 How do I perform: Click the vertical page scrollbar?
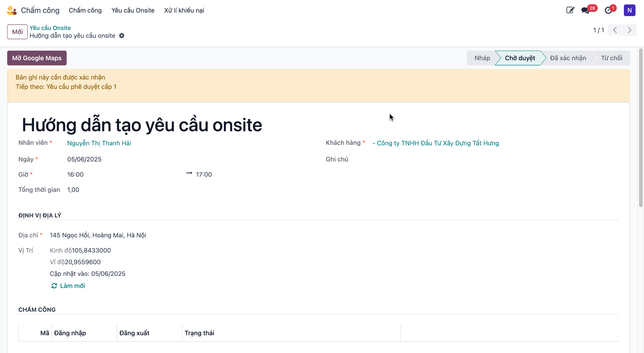[x=641, y=128]
